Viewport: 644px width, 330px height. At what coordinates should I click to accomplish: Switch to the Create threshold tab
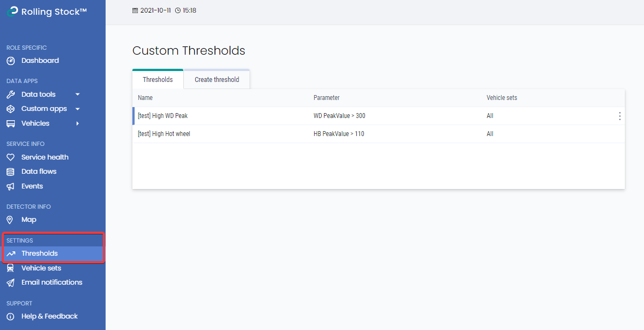click(x=217, y=79)
